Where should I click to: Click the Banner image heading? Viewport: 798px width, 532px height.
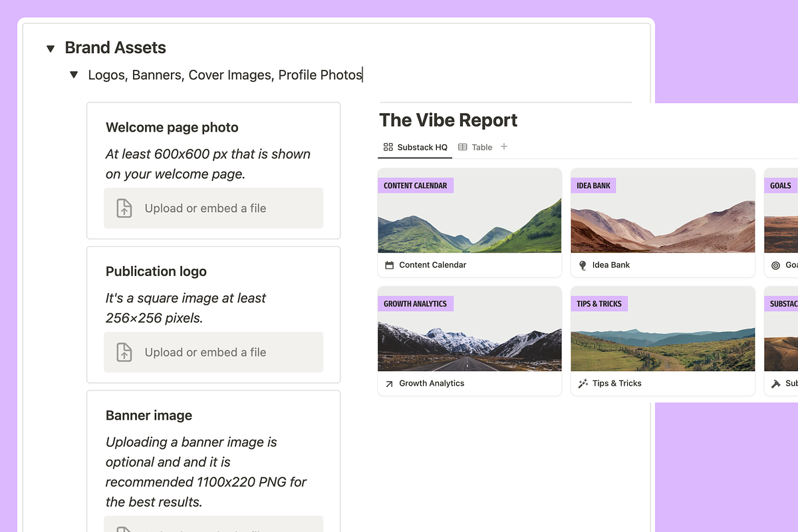click(149, 416)
